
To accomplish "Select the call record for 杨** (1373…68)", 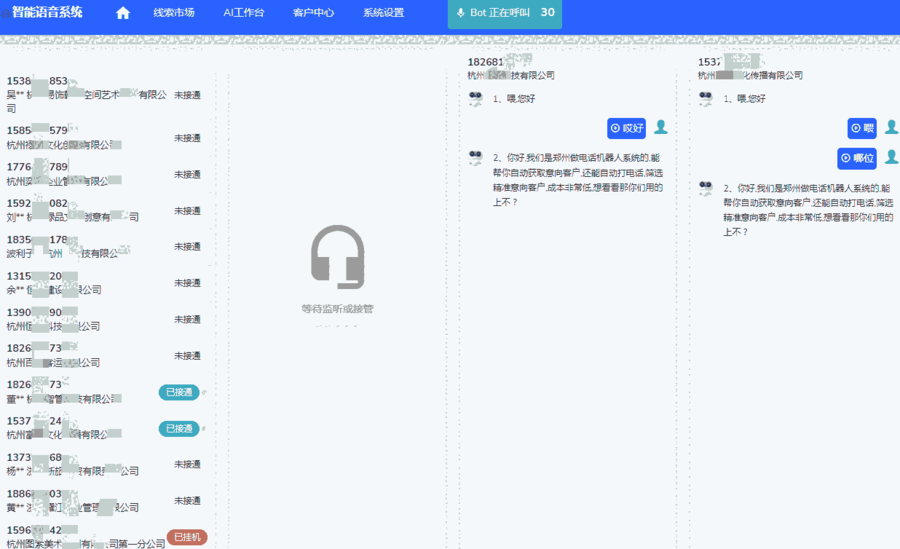I will [x=90, y=464].
